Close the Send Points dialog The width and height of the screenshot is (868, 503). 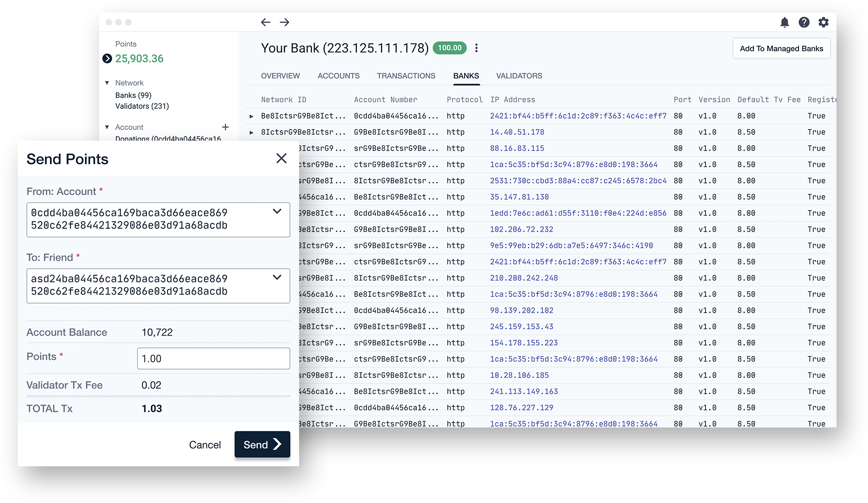point(281,158)
